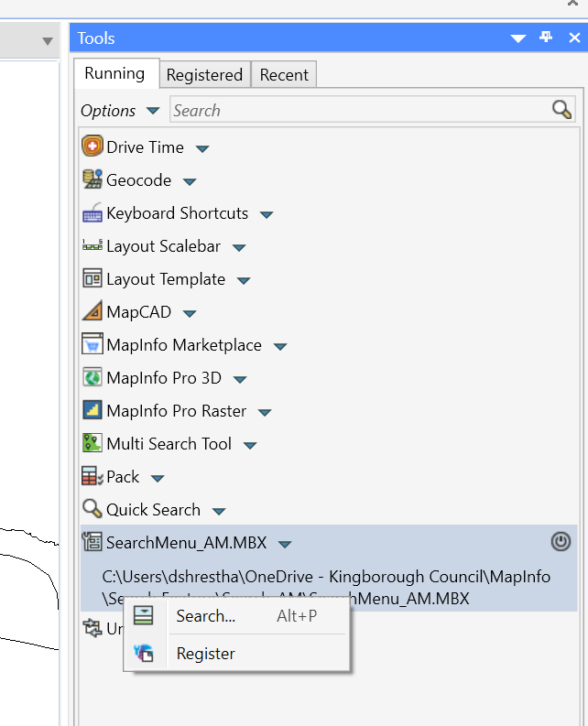Choose Register from the context menu

[236, 654]
